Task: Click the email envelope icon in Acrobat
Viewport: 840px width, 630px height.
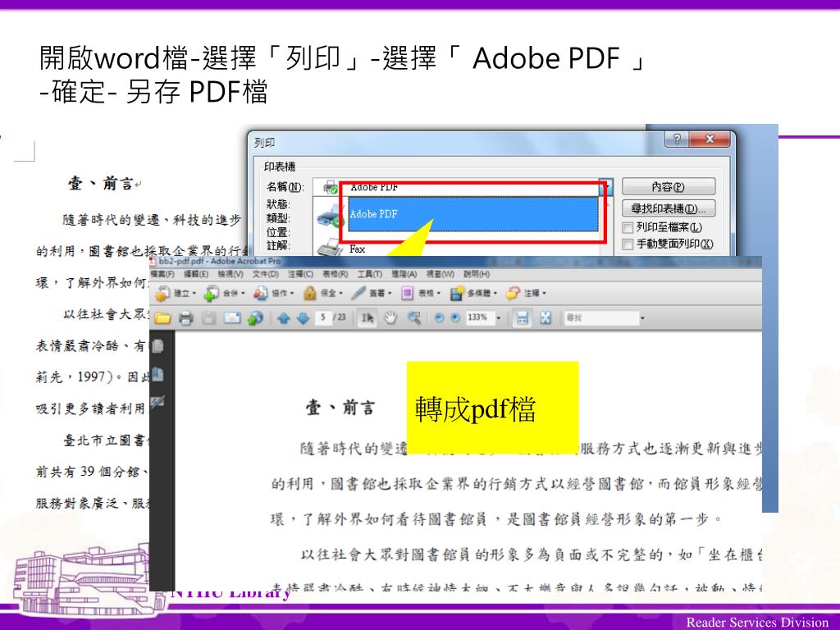Action: click(232, 317)
